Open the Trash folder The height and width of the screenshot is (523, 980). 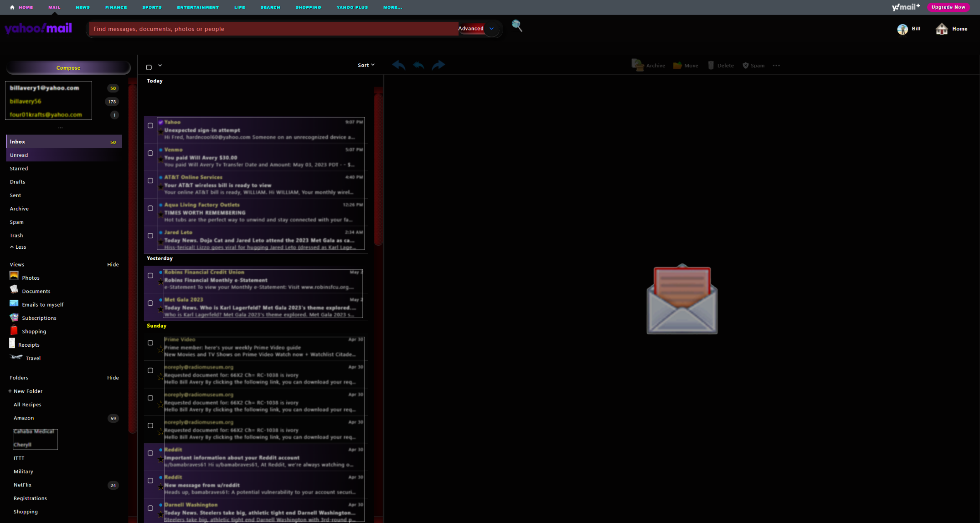[16, 235]
